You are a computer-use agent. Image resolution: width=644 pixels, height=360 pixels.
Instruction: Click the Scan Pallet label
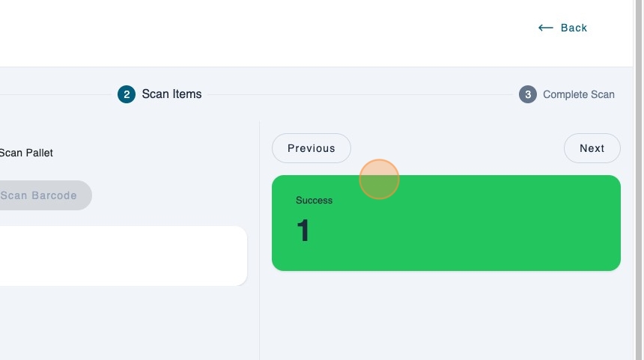(26, 153)
